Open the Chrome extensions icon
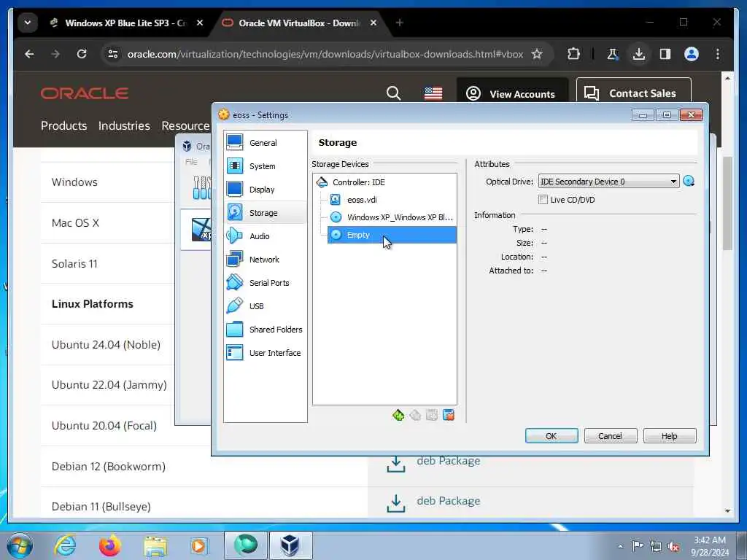Viewport: 747px width, 560px height. click(x=573, y=54)
